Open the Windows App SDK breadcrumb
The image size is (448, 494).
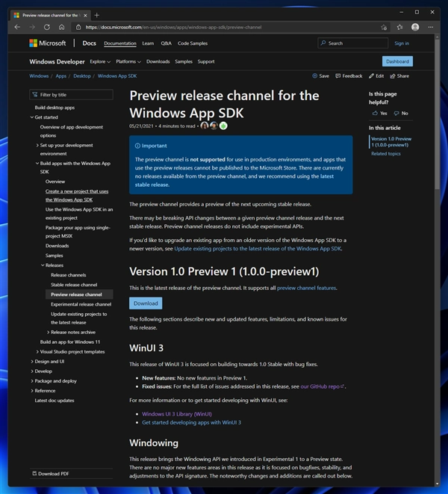point(117,76)
